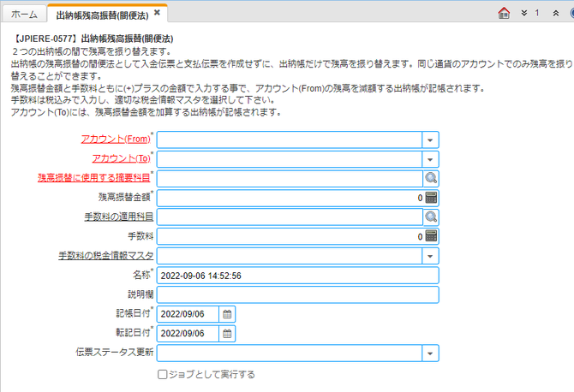
Task: Click the 伝票ステータス更新 combo field
Action: click(290, 353)
